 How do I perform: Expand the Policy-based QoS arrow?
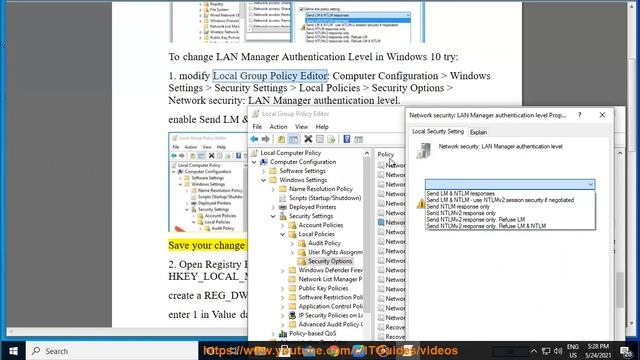pyautogui.click(x=273, y=334)
